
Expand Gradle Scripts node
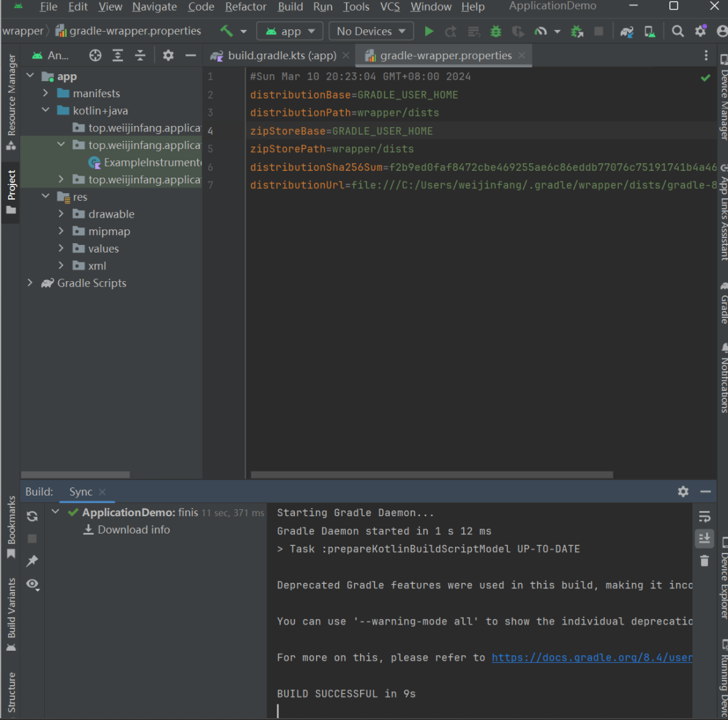pyautogui.click(x=31, y=282)
